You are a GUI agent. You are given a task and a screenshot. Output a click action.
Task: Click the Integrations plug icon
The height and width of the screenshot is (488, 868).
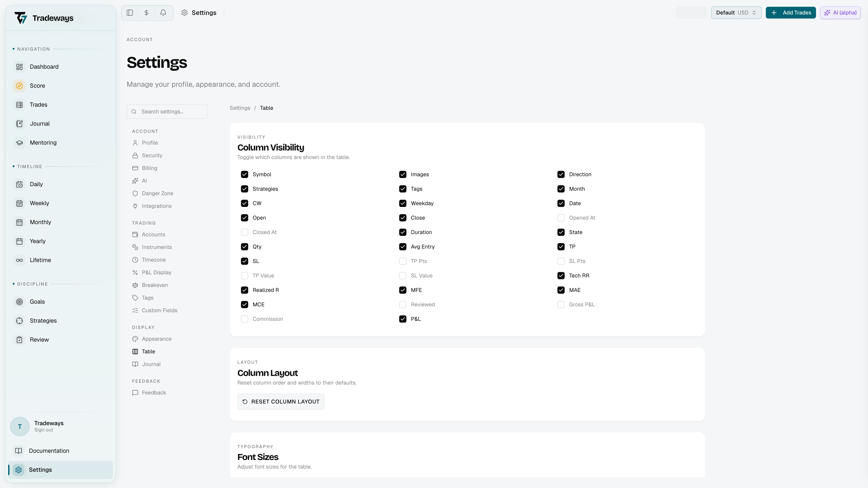[135, 206]
